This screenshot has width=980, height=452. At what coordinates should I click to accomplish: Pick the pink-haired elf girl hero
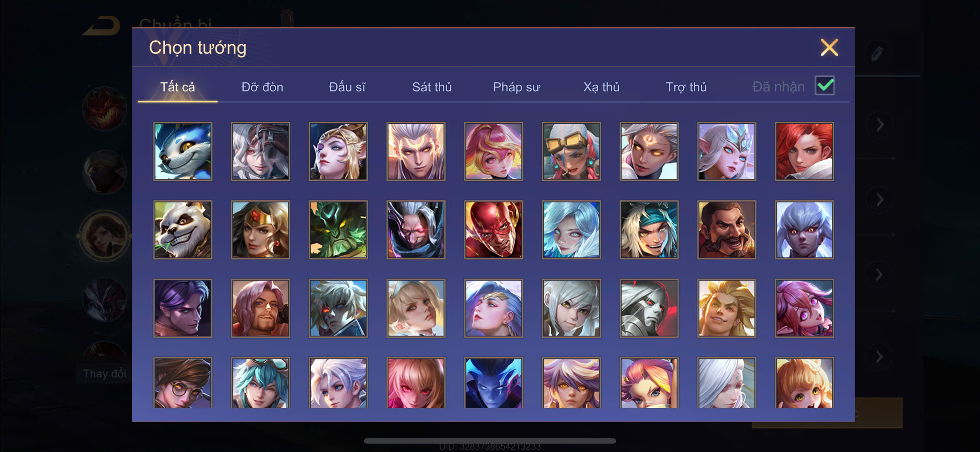click(x=804, y=308)
